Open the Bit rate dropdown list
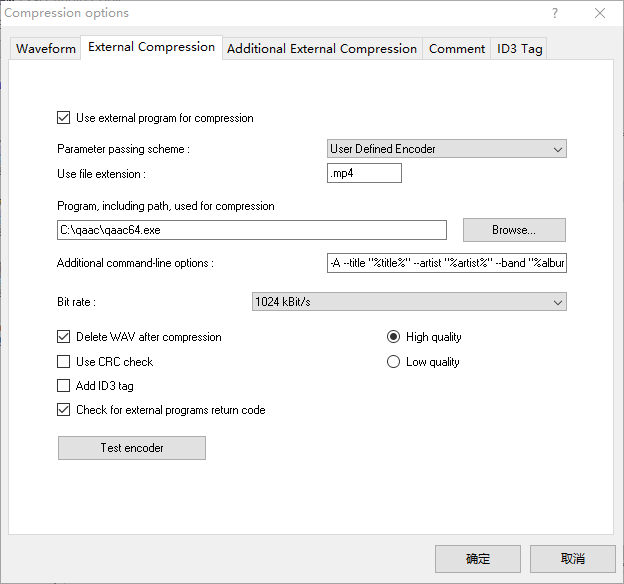The height and width of the screenshot is (584, 624). pyautogui.click(x=409, y=302)
